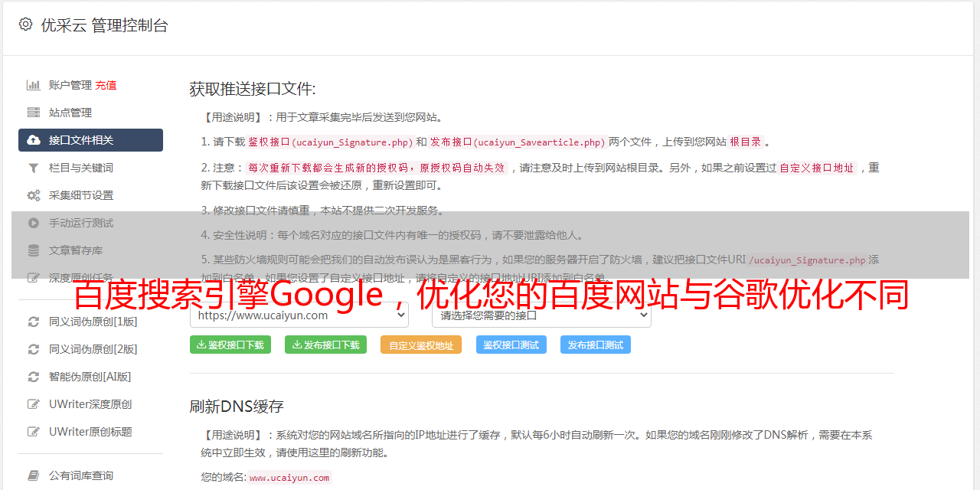The image size is (980, 490).
Task: Click the edit icon for UWriter深度原创
Action: coord(33,404)
